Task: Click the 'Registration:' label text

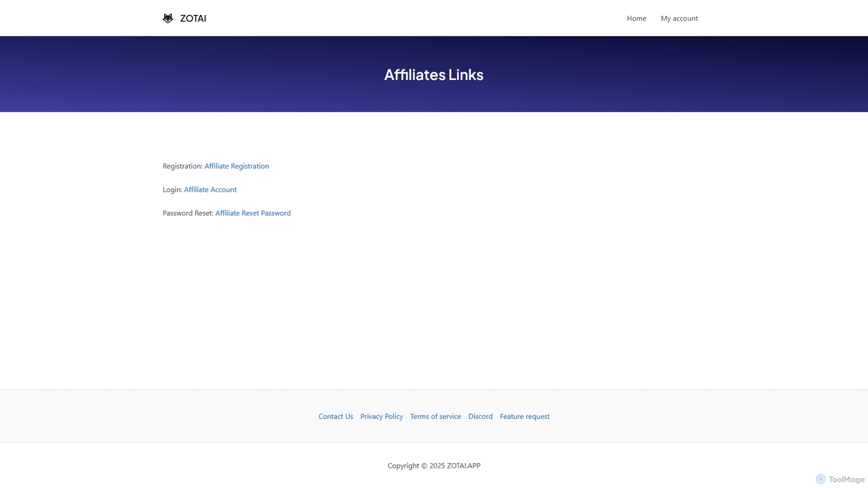Action: [x=182, y=166]
